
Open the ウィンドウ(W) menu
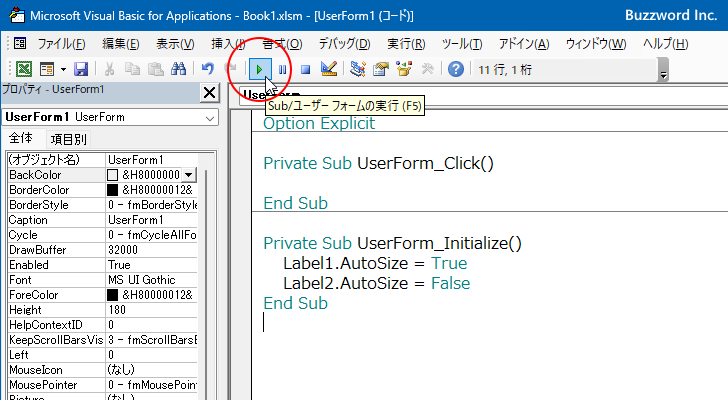(x=596, y=44)
